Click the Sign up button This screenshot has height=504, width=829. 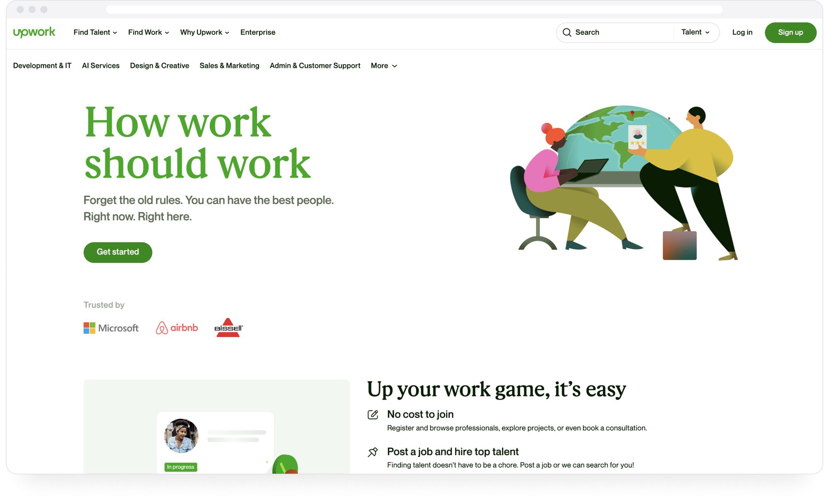point(790,33)
